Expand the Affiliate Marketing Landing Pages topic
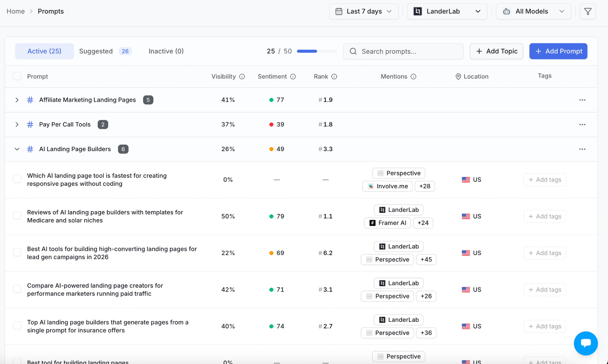This screenshot has height=364, width=608. (x=17, y=100)
